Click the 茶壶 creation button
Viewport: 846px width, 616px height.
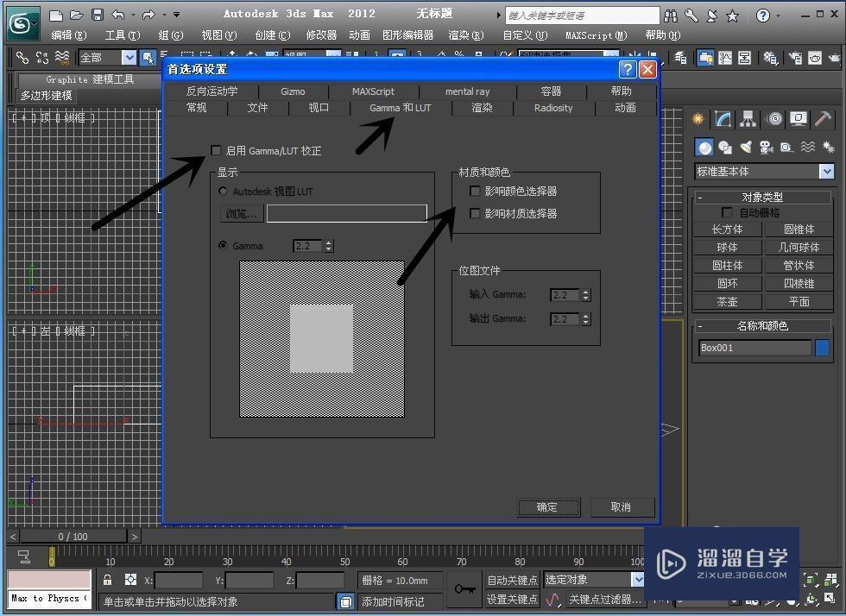pyautogui.click(x=727, y=301)
